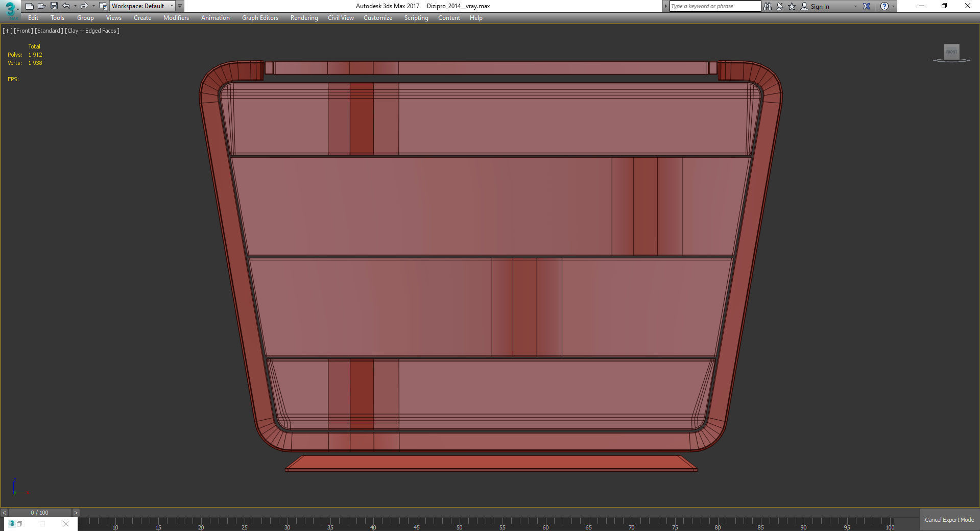Open the Civil View menu

click(x=341, y=18)
